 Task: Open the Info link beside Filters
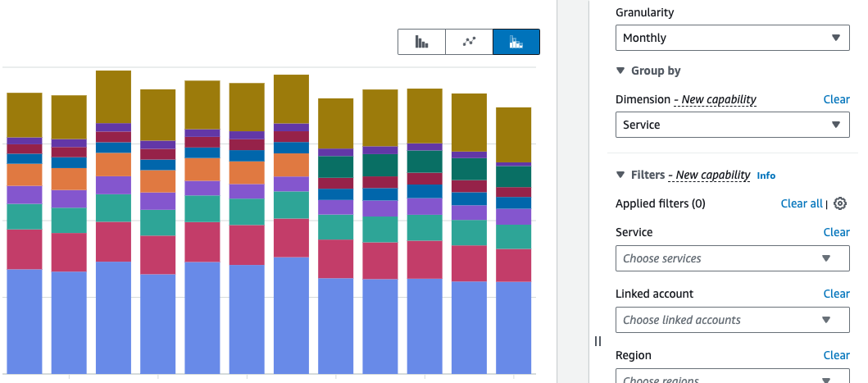(766, 176)
